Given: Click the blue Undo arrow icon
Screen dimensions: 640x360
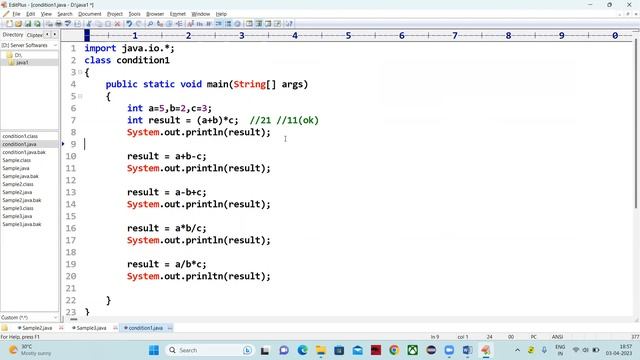Looking at the screenshot, I should tap(129, 24).
